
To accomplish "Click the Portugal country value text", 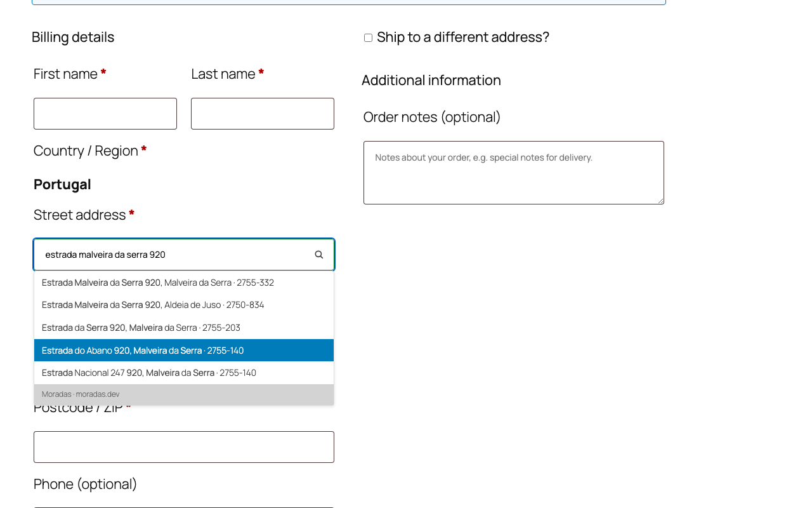I will tap(62, 184).
